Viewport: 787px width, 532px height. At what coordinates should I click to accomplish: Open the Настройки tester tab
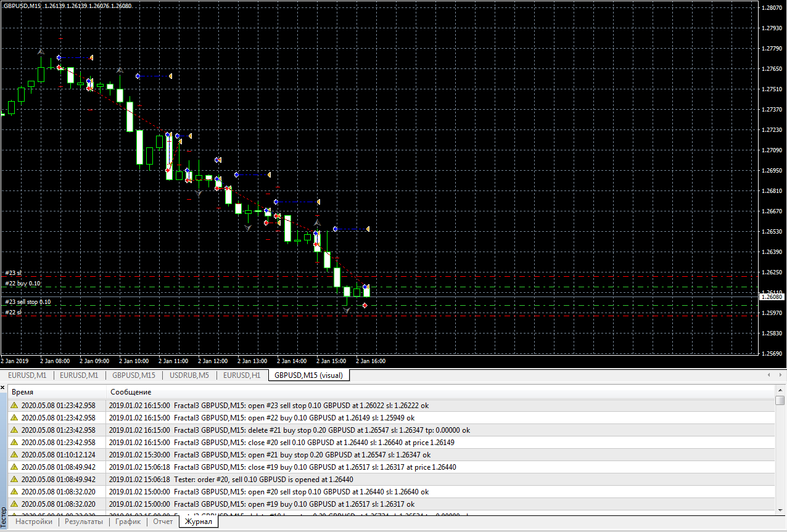click(x=34, y=522)
